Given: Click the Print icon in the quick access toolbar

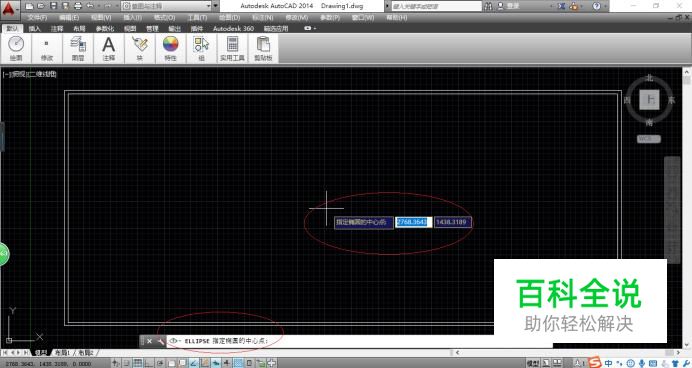Looking at the screenshot, I should pos(78,6).
